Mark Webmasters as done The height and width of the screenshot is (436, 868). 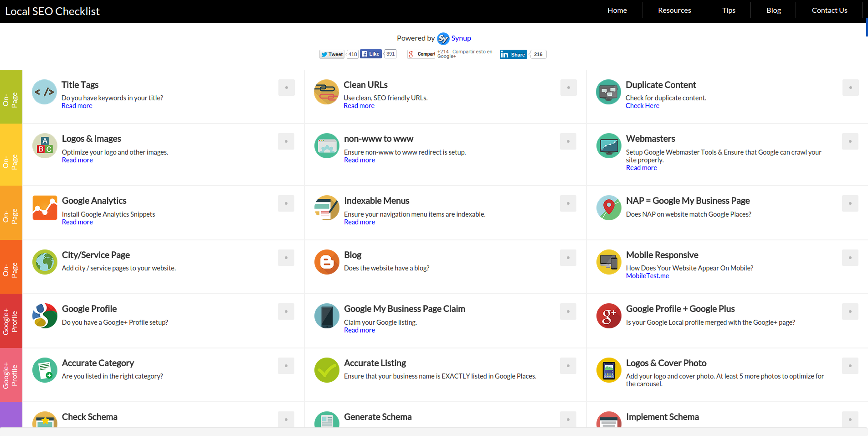(x=850, y=141)
